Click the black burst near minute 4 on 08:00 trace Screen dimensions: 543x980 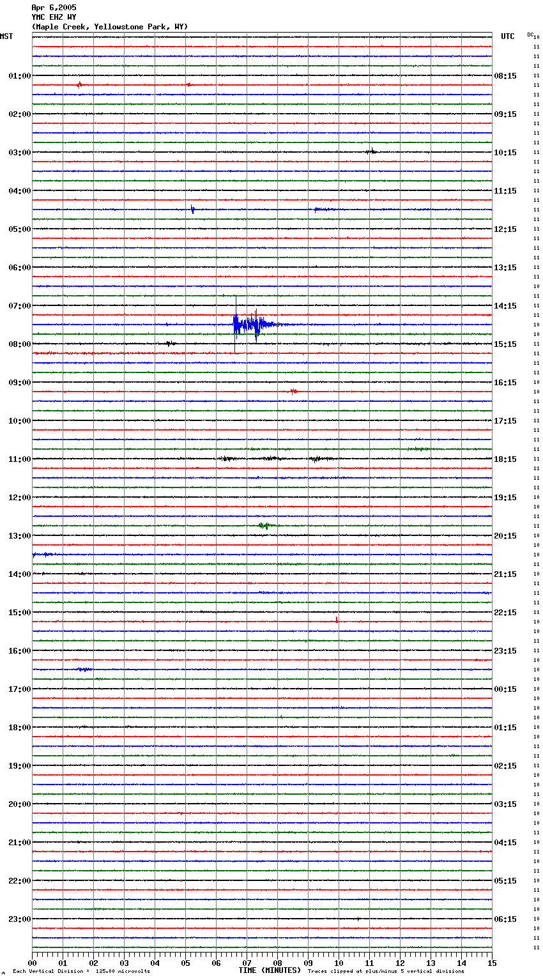point(169,343)
